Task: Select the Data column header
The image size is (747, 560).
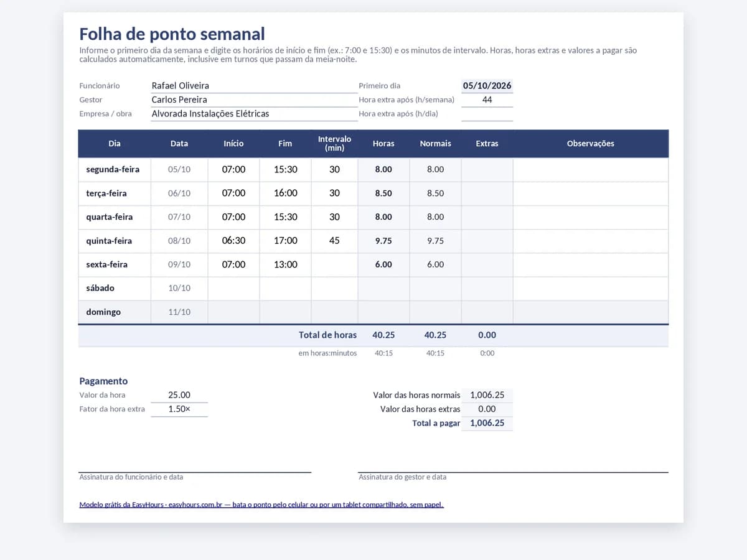Action: coord(179,144)
